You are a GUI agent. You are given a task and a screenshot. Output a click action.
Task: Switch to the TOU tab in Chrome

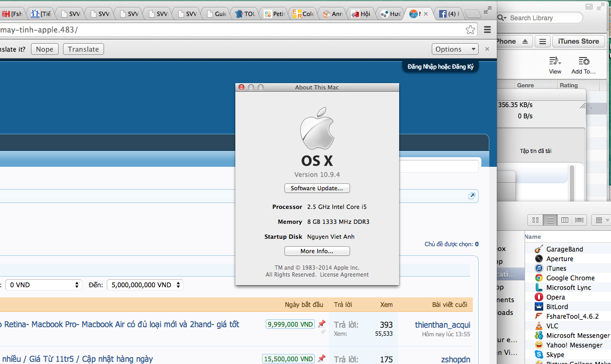[245, 14]
